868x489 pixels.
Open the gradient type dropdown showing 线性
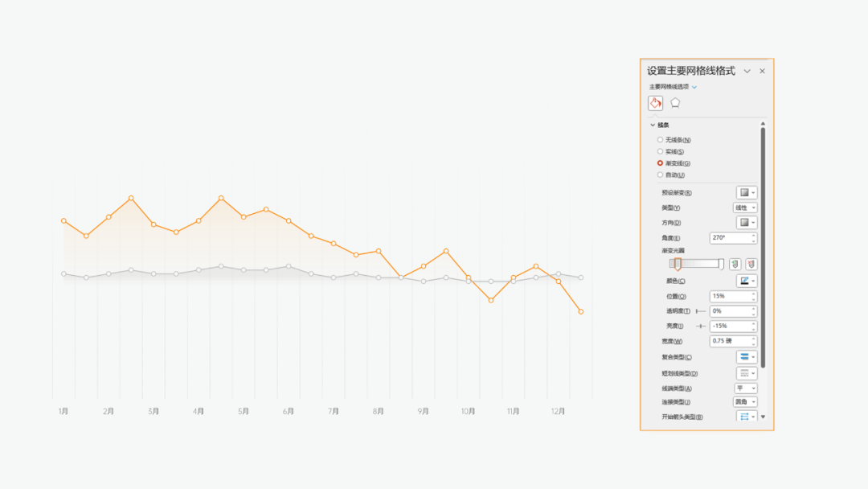click(745, 208)
